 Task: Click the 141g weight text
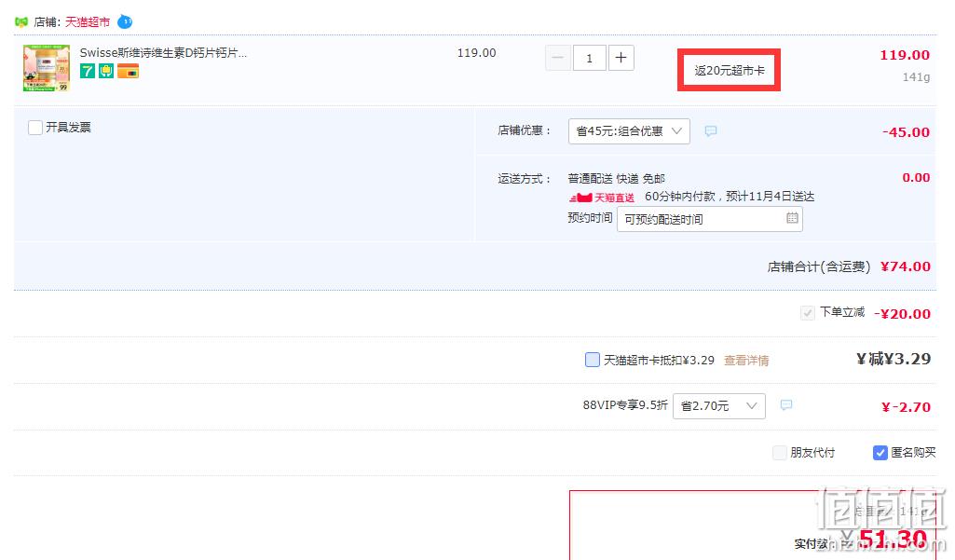(x=916, y=77)
